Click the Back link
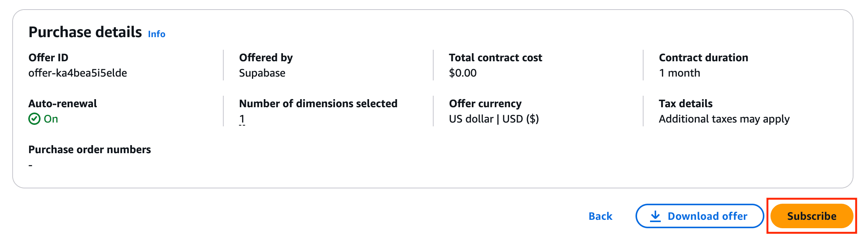Screen dimensions: 868x242 tap(600, 216)
